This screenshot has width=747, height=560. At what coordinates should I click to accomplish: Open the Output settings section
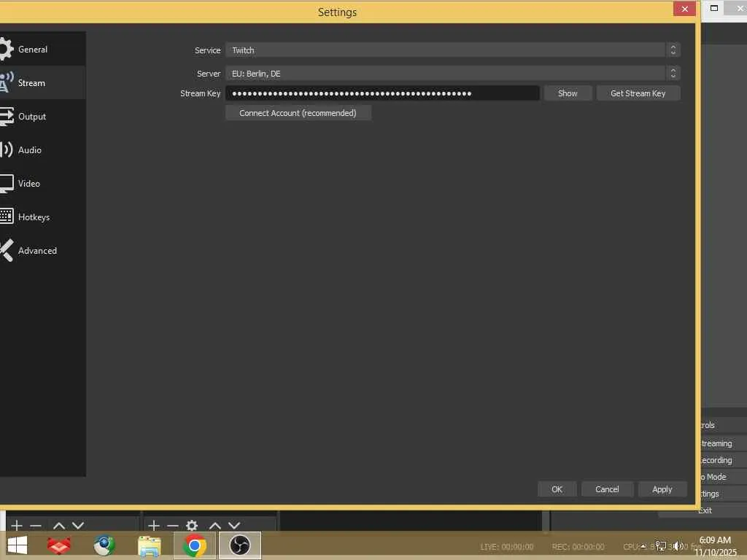42,116
